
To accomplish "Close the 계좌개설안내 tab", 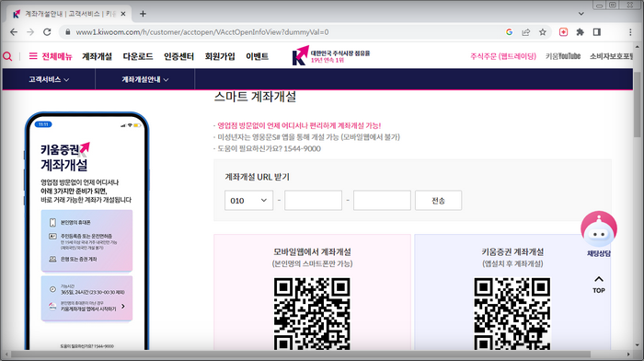I will (x=123, y=14).
